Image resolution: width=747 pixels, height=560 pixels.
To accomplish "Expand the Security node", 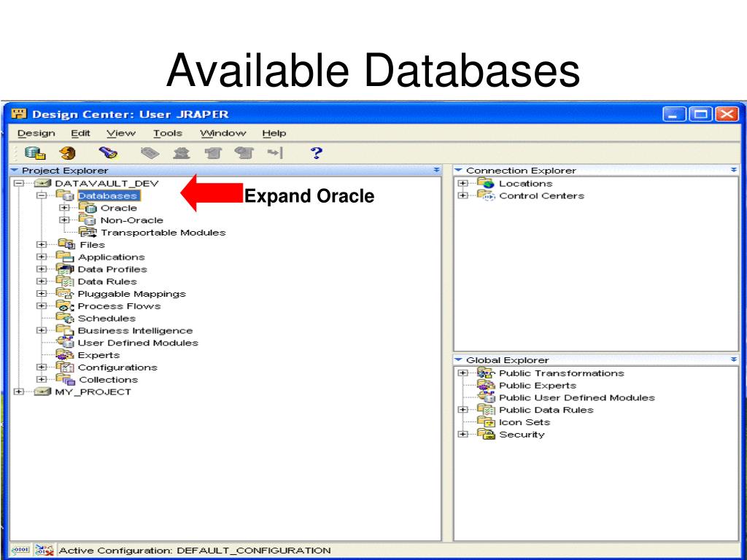I will click(x=462, y=435).
